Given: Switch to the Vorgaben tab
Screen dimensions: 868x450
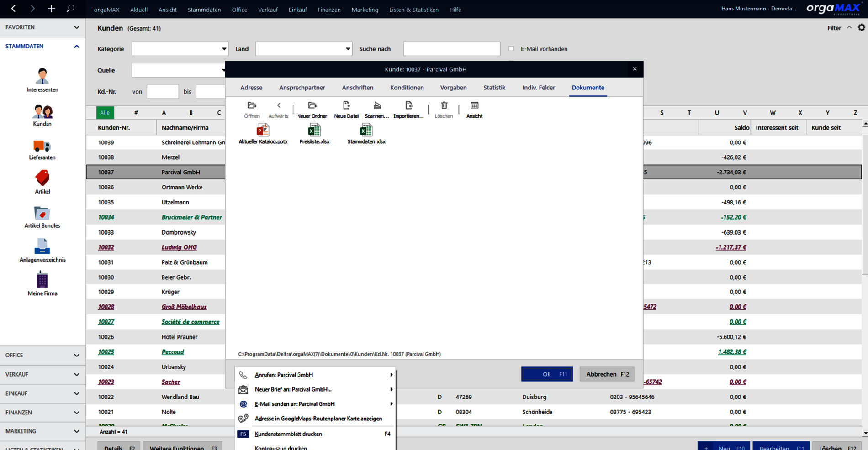Looking at the screenshot, I should pos(453,88).
